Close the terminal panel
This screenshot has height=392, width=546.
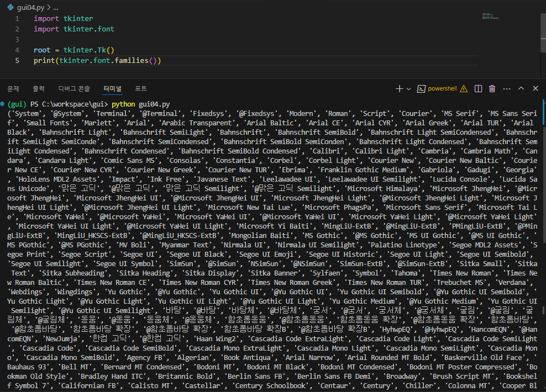[x=535, y=89]
